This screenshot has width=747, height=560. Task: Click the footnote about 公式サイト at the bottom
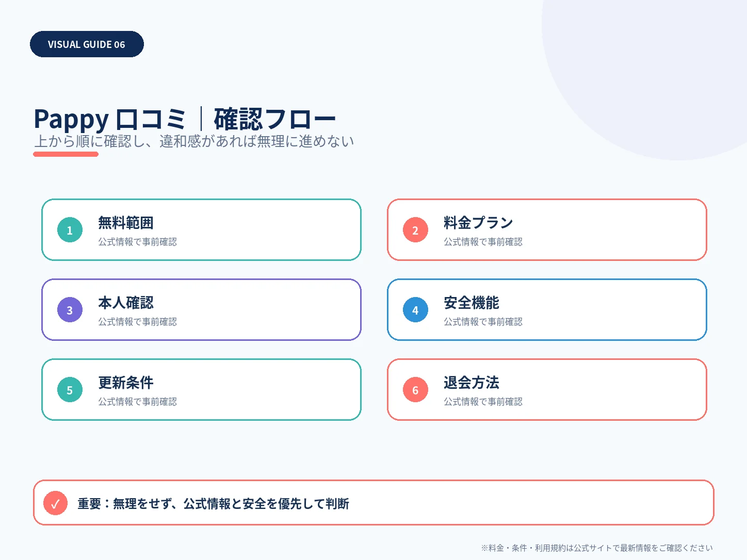[x=597, y=548]
